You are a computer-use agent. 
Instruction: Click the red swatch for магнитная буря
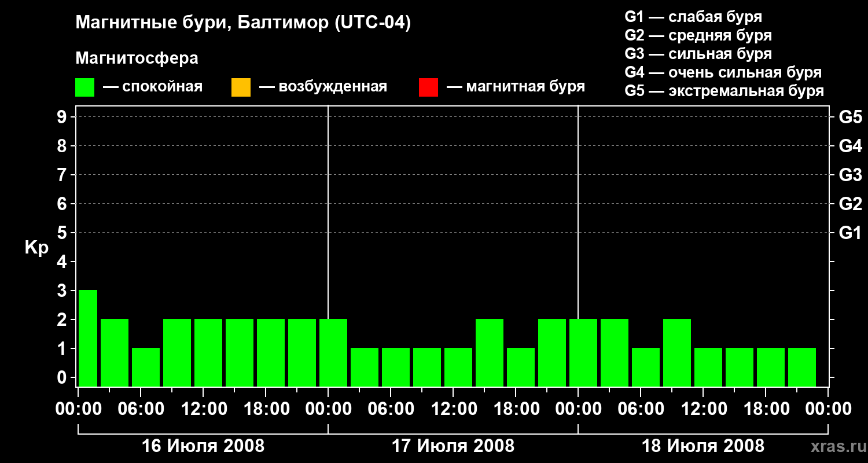click(x=428, y=87)
